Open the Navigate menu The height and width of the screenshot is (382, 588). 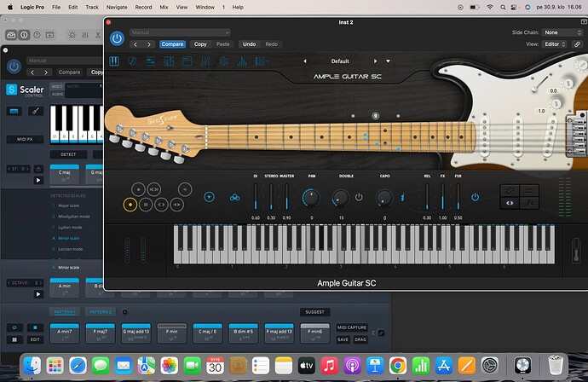pos(117,7)
